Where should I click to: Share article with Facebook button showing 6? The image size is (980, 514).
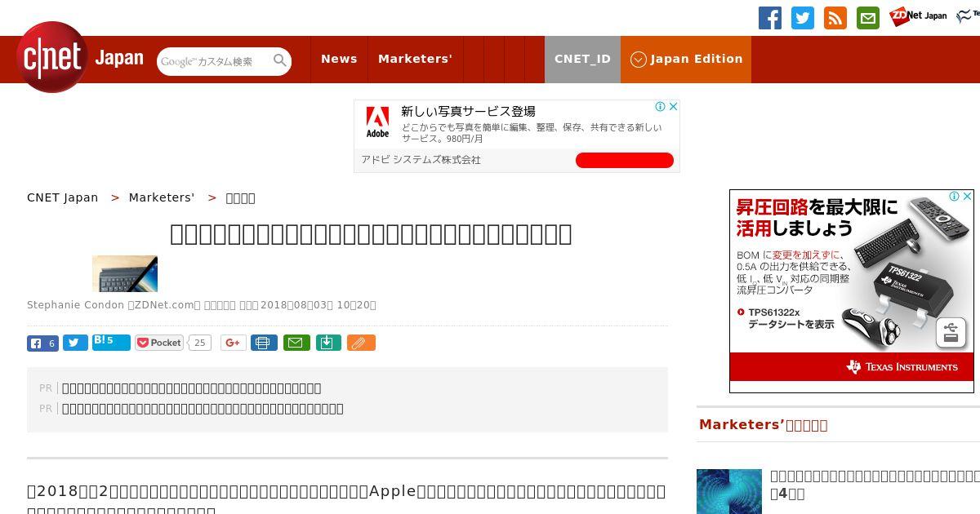tap(42, 343)
